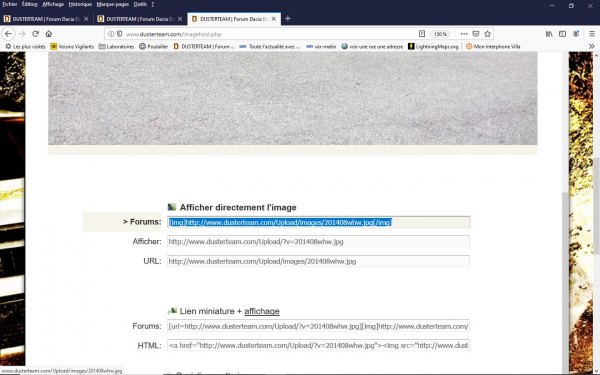Open the Pocket save icon
The height and width of the screenshot is (375, 600).
coord(476,34)
